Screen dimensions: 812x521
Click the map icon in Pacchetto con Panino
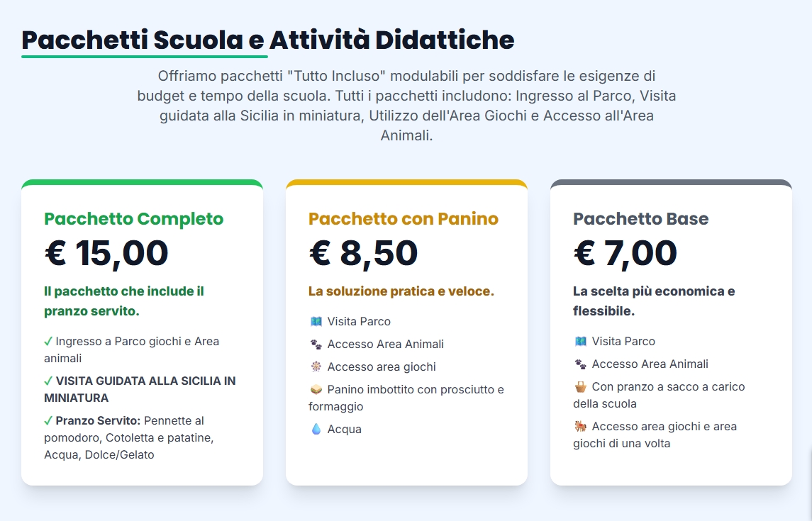pos(316,322)
